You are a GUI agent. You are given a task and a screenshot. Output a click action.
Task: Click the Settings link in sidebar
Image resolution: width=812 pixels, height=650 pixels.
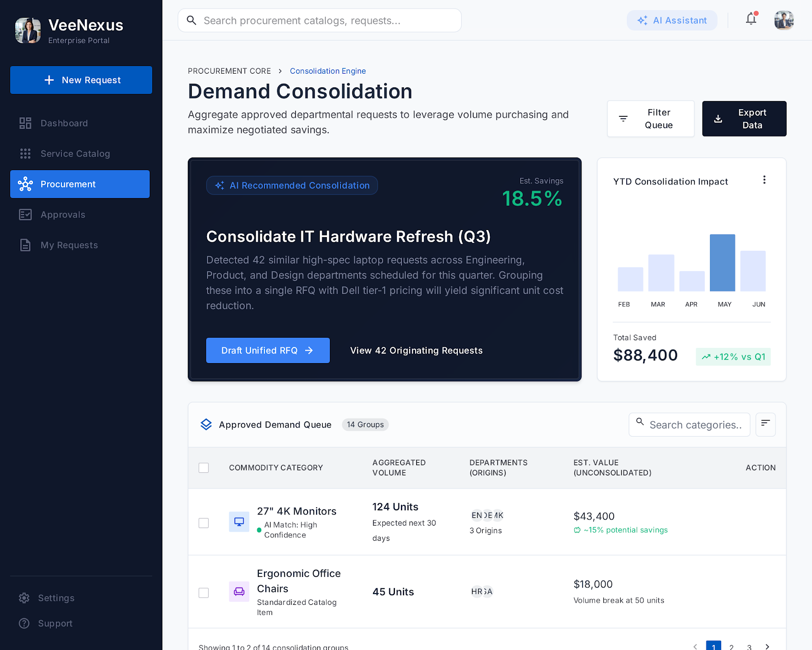81,598
